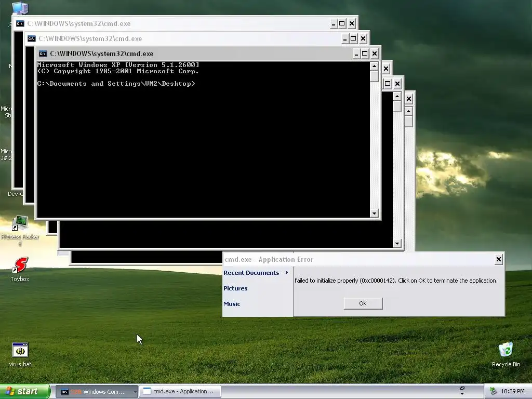Open the rearmost cmd.exe window's title bar icon
The height and width of the screenshot is (399, 532).
[x=20, y=23]
